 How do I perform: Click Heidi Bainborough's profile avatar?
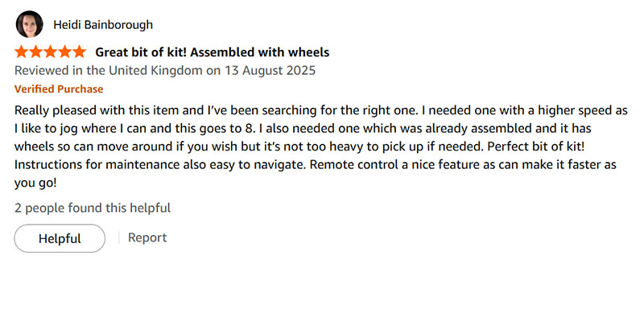[29, 25]
